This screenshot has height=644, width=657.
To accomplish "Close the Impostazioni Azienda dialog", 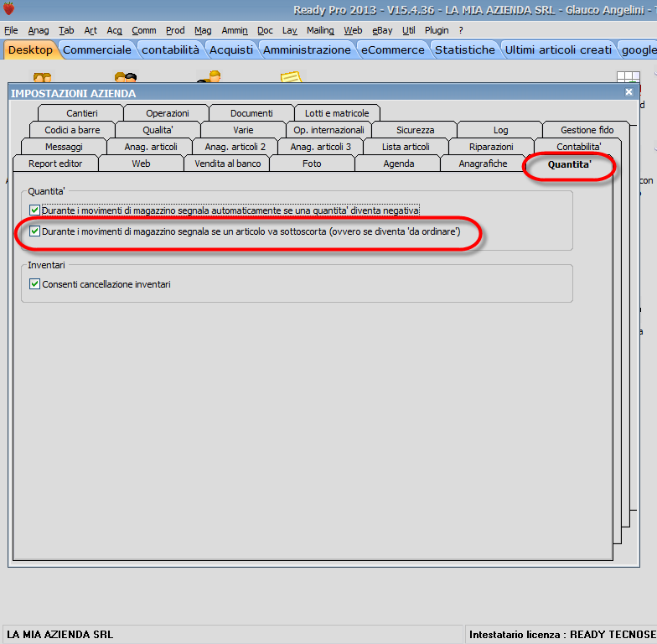I will 629,92.
